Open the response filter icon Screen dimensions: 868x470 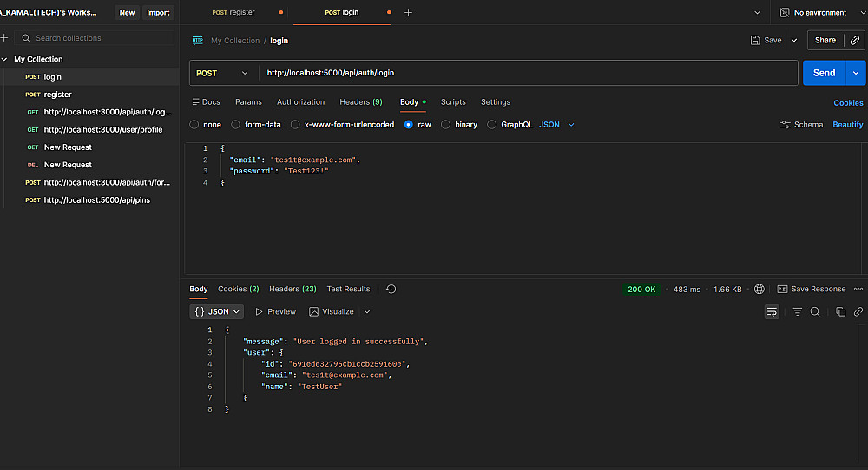797,311
